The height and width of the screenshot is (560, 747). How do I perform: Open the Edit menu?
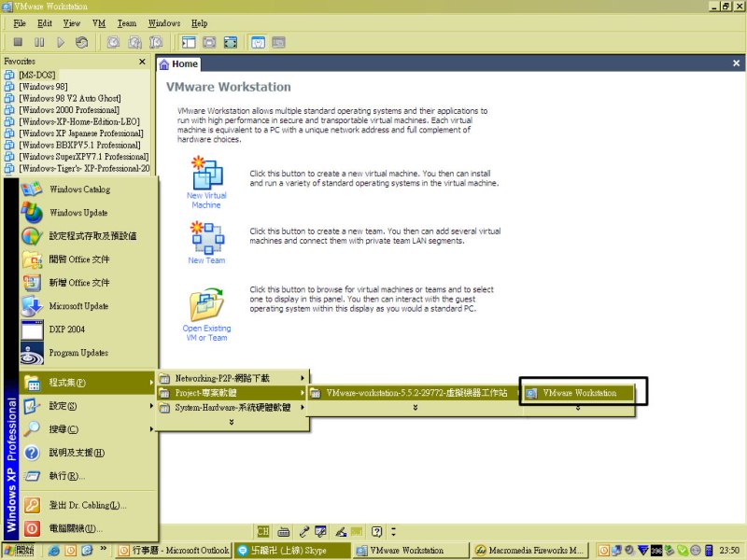coord(44,22)
